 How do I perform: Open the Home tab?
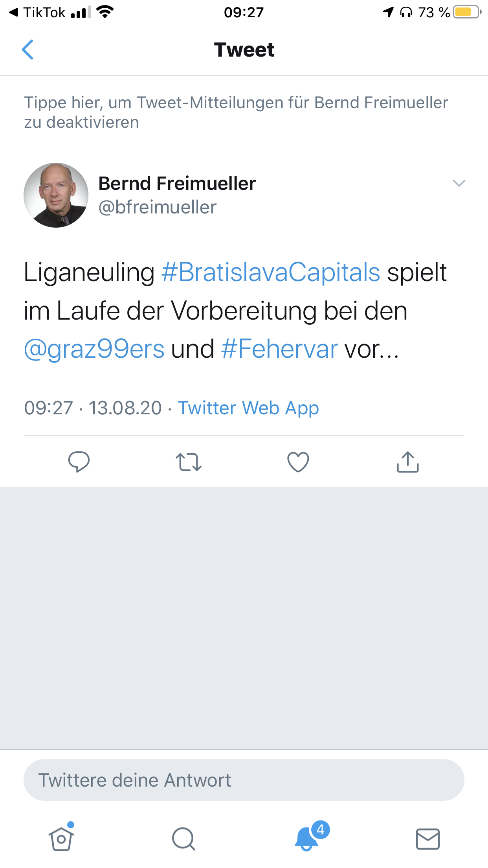click(x=61, y=839)
